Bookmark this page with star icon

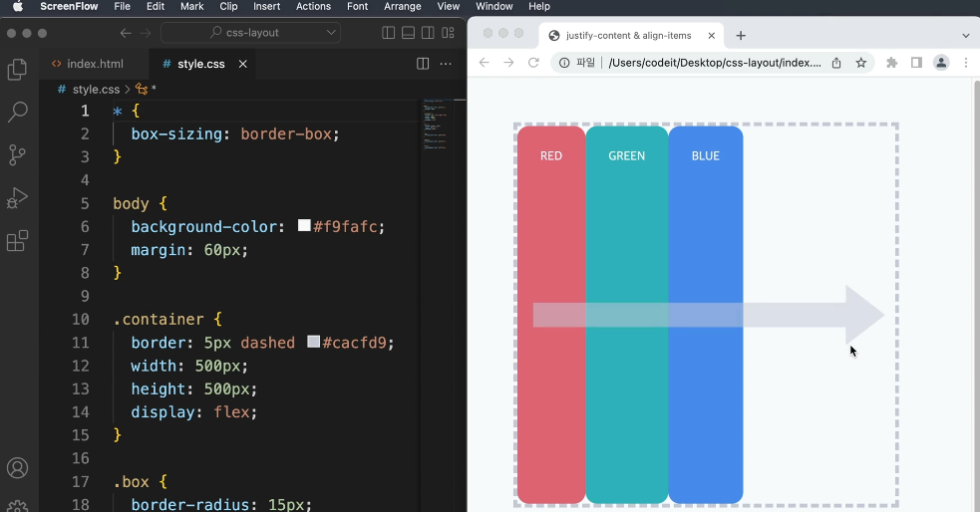pyautogui.click(x=861, y=63)
